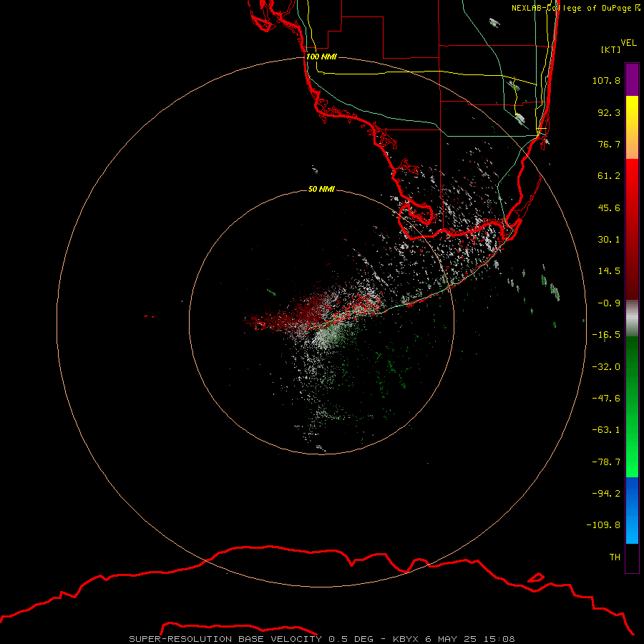Select the -47.6 legend value
The width and height of the screenshot is (644, 644).
(x=606, y=399)
